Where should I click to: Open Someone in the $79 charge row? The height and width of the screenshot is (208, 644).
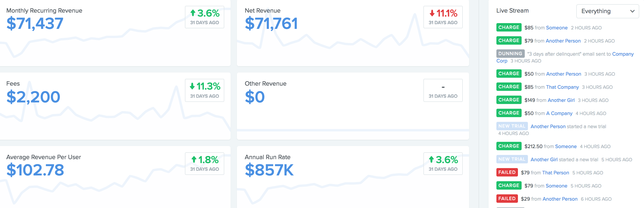click(x=557, y=186)
